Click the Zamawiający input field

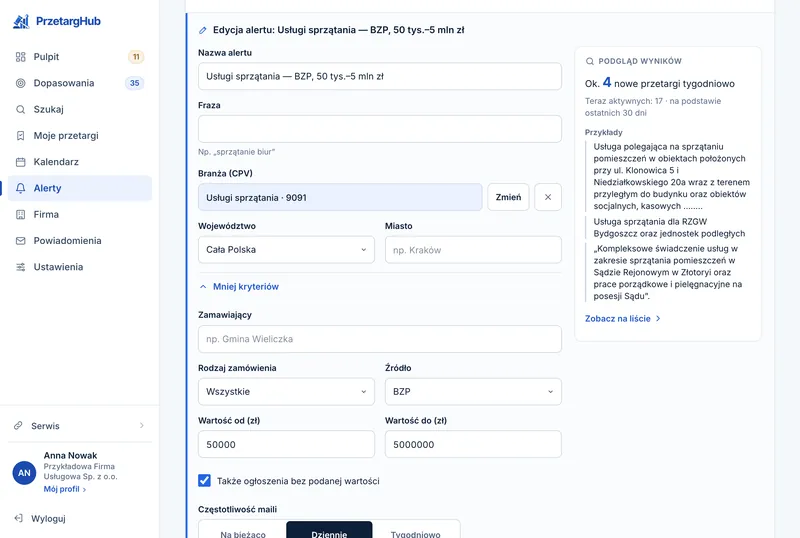click(x=380, y=339)
